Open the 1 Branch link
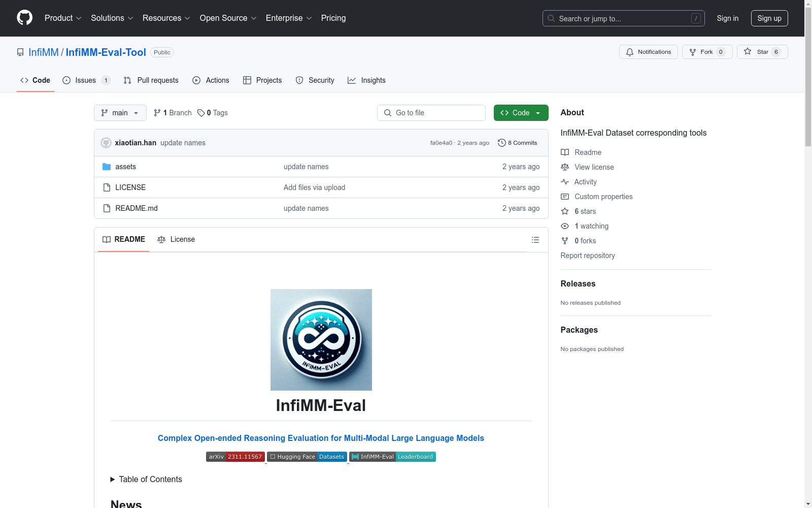 click(x=173, y=113)
